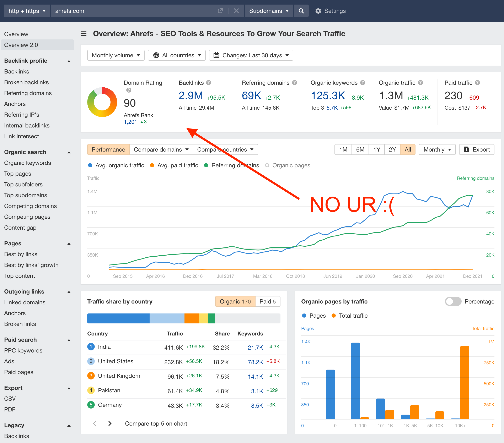Collapse the Export sidebar section
The image size is (504, 443).
click(69, 388)
